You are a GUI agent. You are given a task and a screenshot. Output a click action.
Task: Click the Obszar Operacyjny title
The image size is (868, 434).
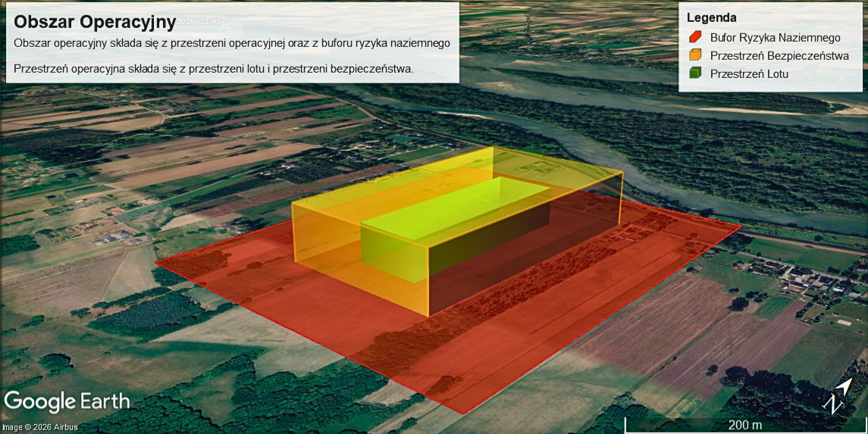pos(95,22)
